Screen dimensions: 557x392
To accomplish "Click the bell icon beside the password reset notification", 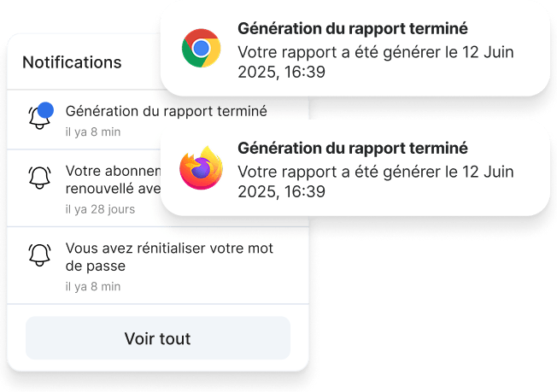I will pyautogui.click(x=40, y=255).
